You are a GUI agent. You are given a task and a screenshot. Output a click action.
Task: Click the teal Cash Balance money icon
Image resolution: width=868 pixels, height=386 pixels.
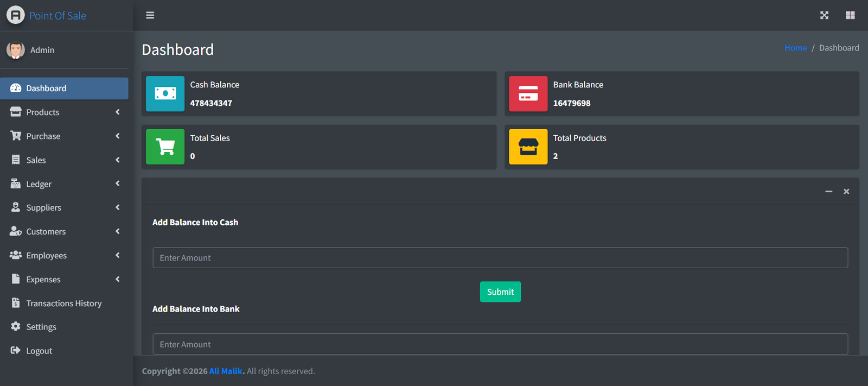(x=165, y=93)
